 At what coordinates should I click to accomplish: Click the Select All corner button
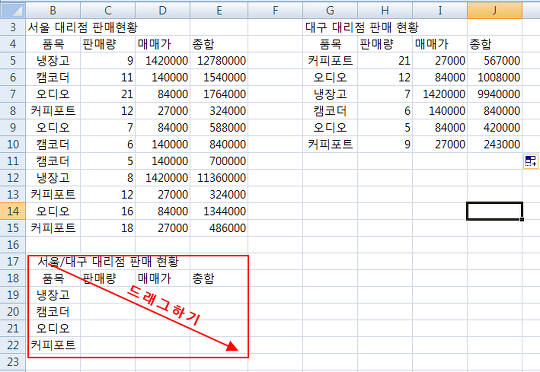click(13, 11)
